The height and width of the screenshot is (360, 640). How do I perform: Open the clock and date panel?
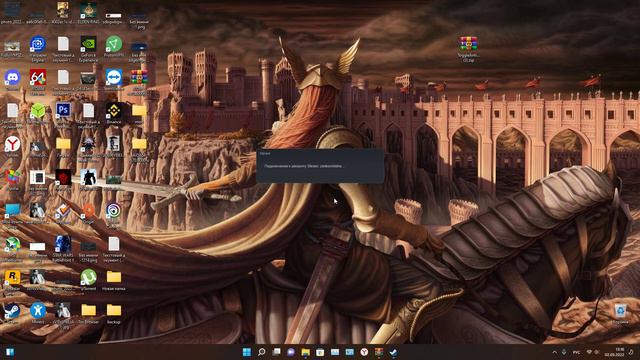point(613,352)
